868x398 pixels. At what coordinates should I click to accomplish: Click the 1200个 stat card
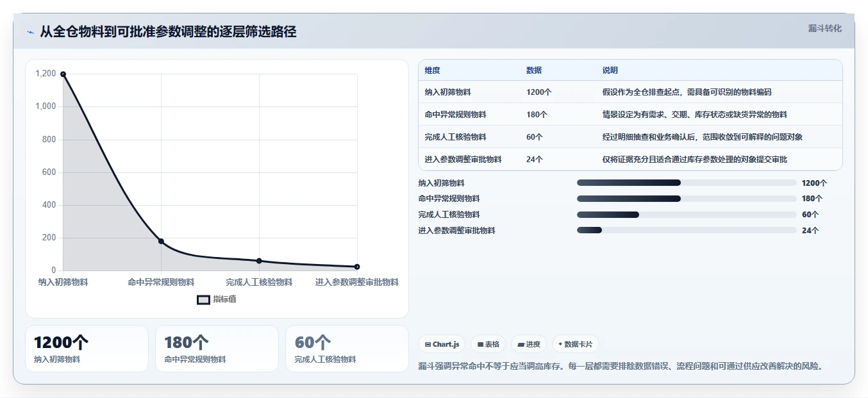(x=87, y=349)
